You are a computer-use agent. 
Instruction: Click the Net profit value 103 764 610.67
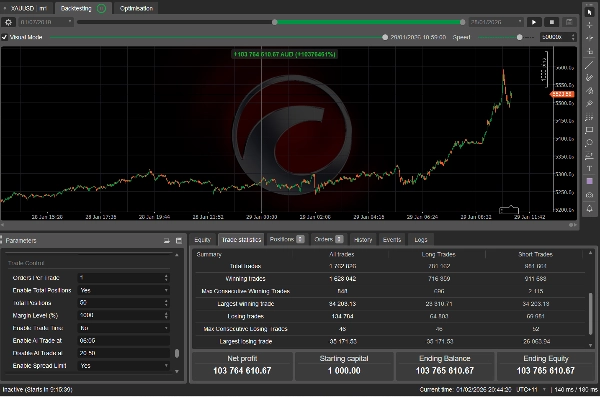pos(242,371)
